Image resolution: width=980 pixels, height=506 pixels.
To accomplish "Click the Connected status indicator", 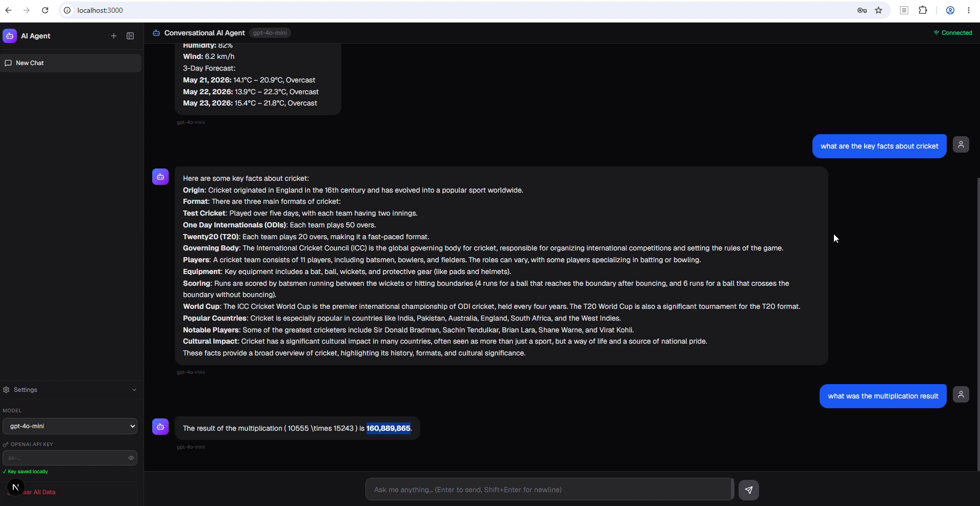I will (x=952, y=33).
